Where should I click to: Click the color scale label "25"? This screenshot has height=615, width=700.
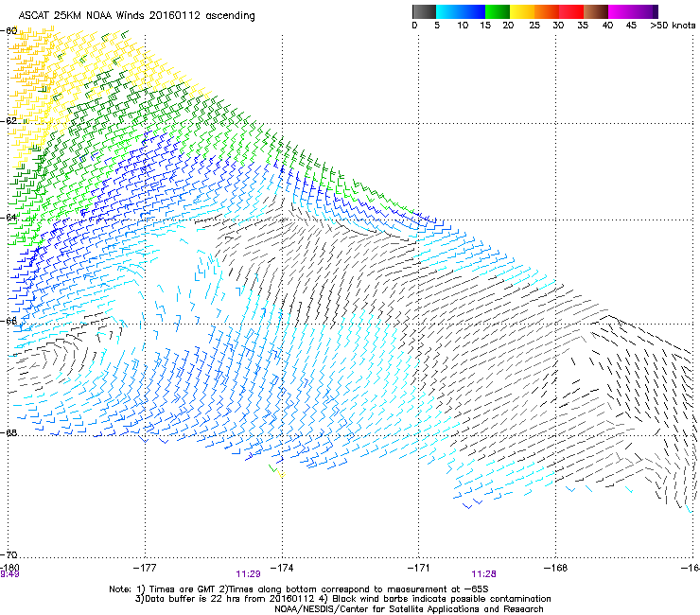[534, 26]
